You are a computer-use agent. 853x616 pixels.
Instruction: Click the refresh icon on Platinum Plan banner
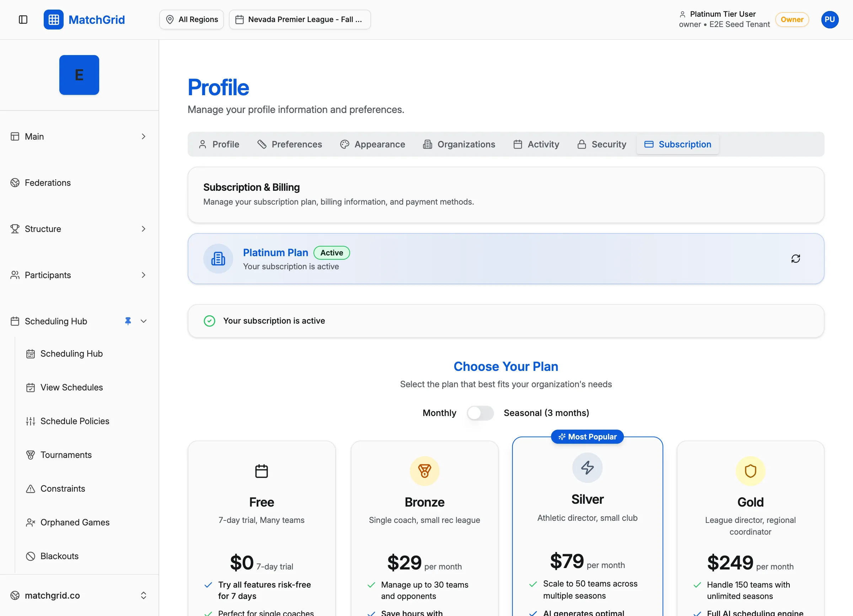[x=796, y=259]
